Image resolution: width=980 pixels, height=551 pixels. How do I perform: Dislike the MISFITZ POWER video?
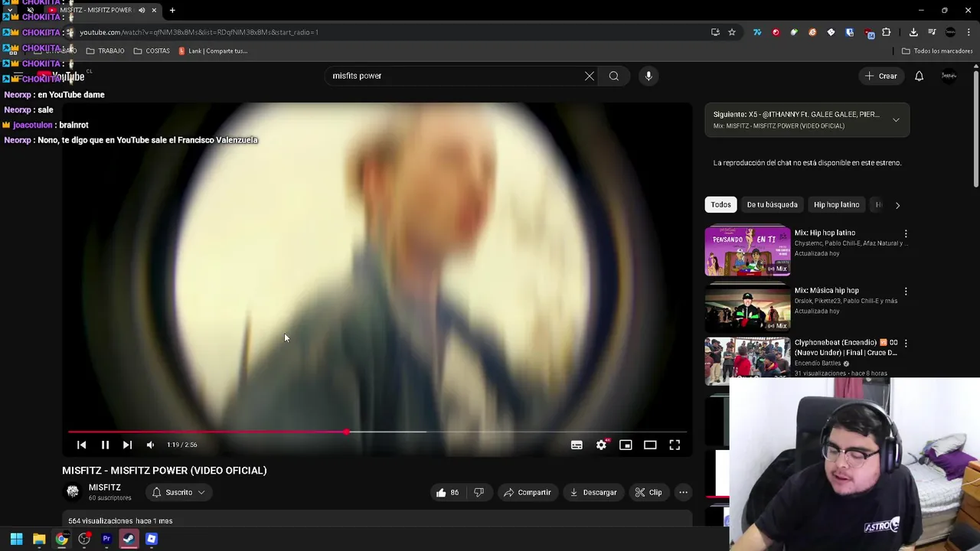tap(479, 493)
